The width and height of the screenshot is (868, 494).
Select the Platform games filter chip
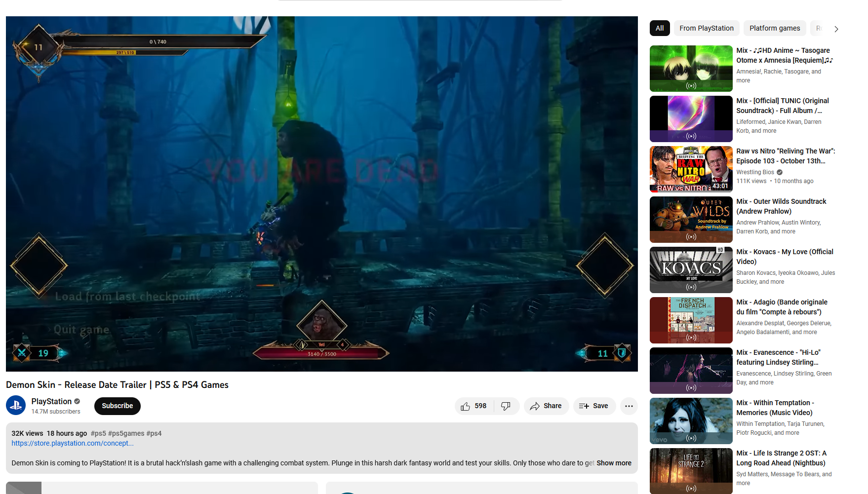[x=775, y=28]
